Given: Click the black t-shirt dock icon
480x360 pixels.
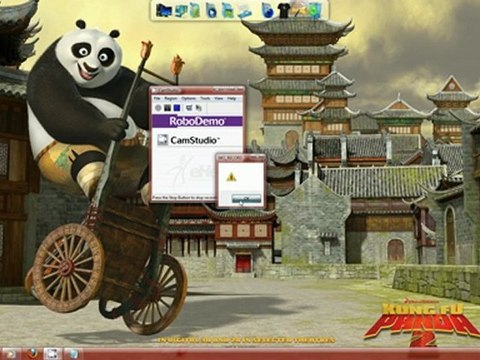Looking at the screenshot, I should coord(283,12).
